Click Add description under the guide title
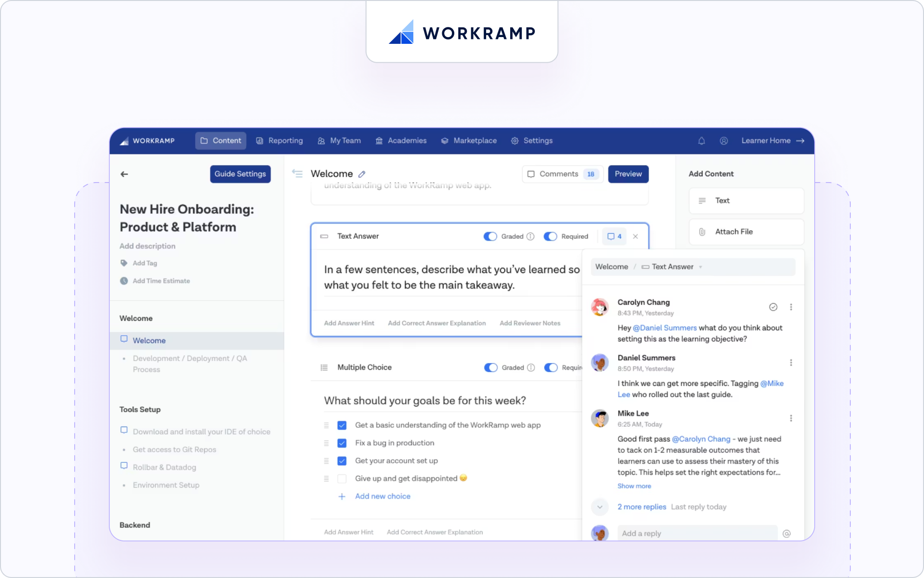Viewport: 924px width, 578px height. coord(147,246)
